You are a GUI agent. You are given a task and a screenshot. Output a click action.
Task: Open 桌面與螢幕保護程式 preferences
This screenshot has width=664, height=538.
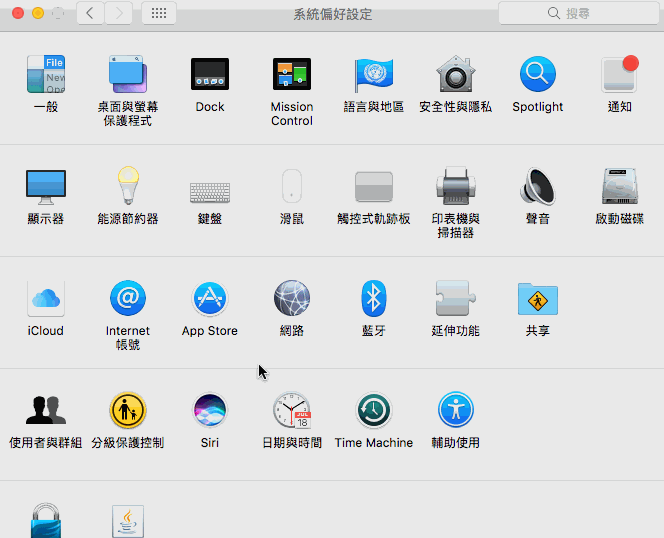click(127, 74)
